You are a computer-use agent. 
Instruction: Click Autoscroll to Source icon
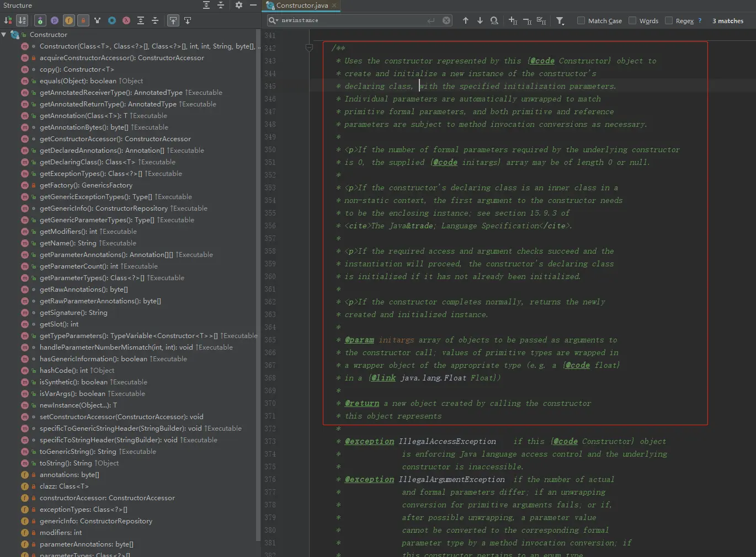tap(173, 20)
